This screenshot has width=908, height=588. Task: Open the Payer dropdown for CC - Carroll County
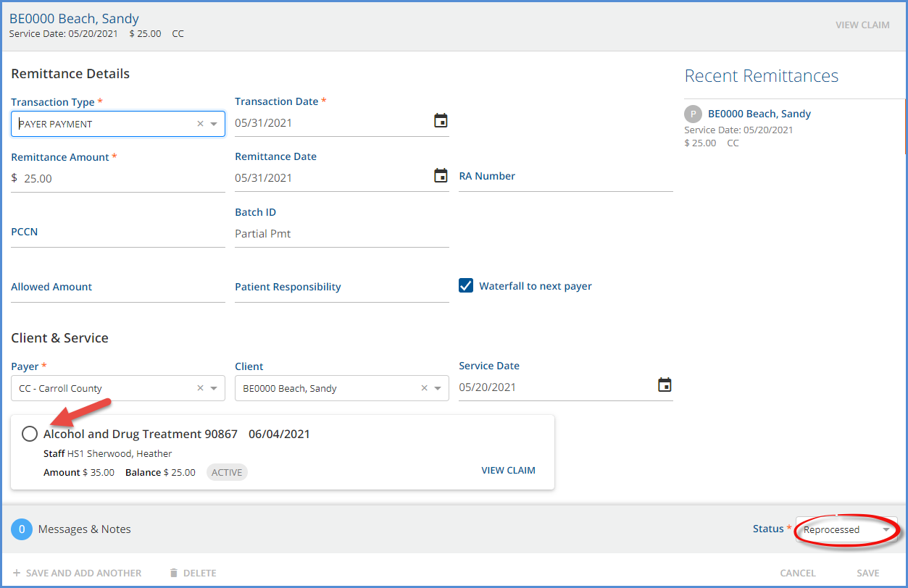(214, 388)
